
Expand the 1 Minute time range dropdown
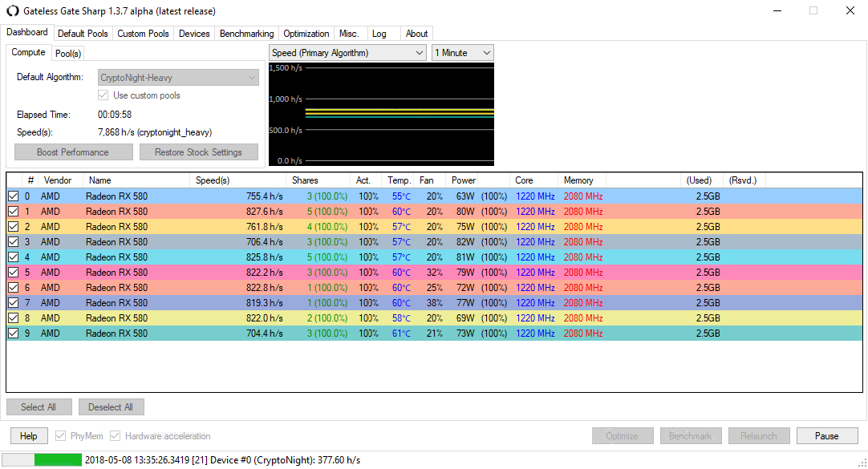click(x=462, y=53)
